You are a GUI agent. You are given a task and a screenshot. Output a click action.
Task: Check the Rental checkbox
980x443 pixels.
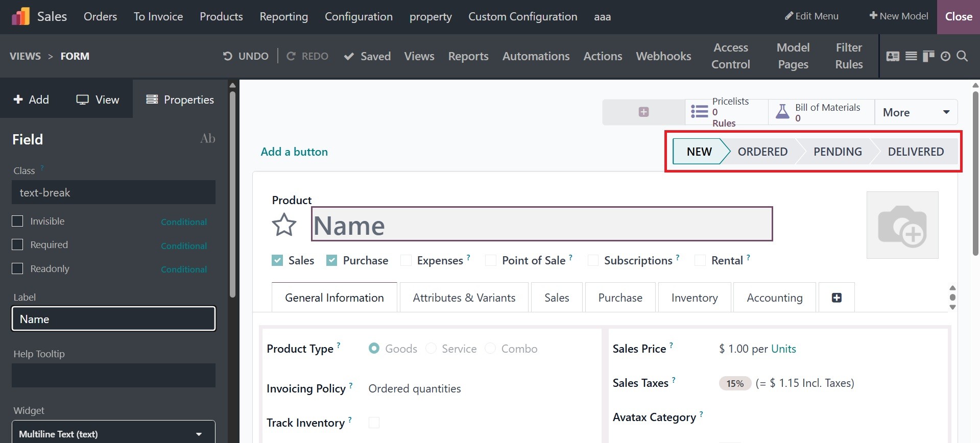701,260
